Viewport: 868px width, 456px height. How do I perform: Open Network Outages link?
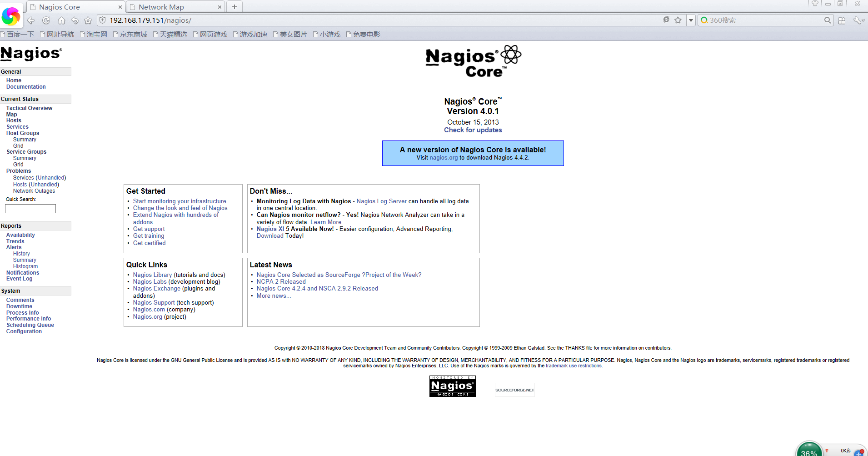pos(34,191)
